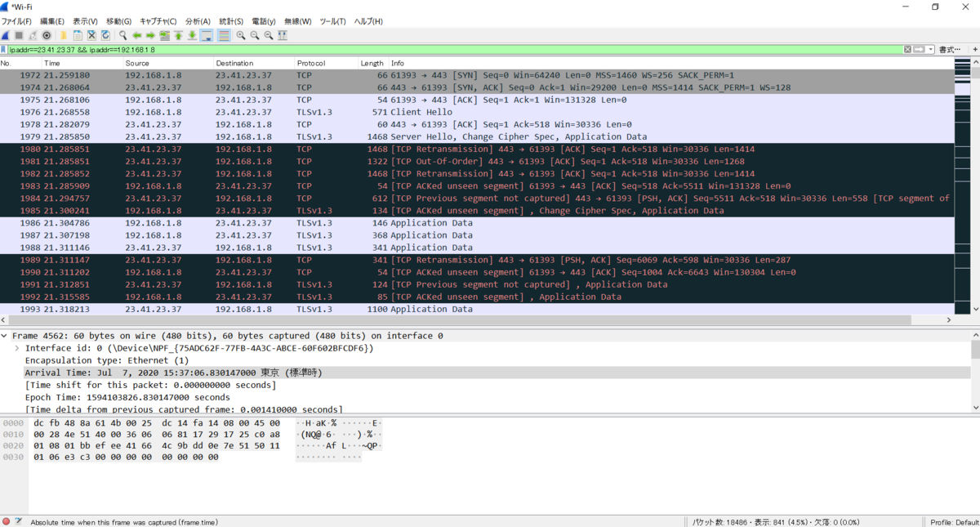Zoom in on packet list text
Image resolution: width=980 pixels, height=527 pixels.
coord(241,35)
